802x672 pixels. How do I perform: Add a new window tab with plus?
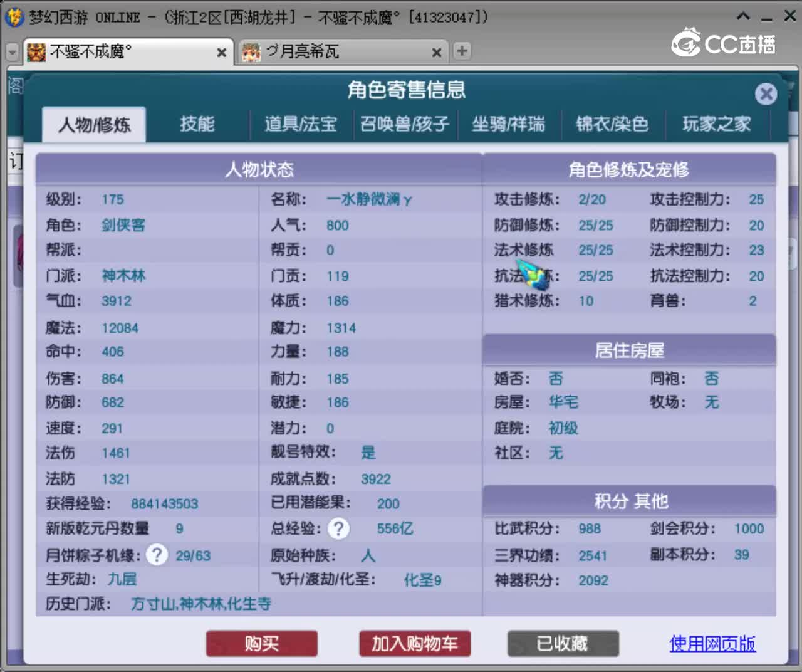[462, 51]
